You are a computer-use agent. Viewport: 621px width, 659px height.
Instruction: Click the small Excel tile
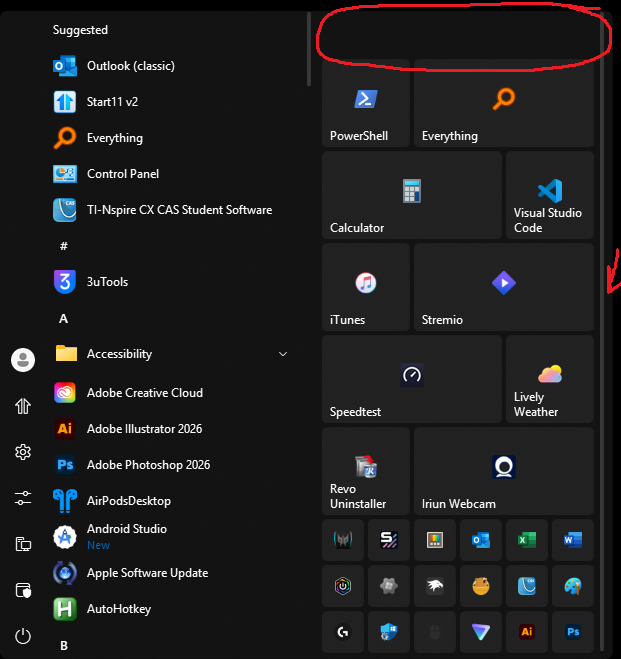point(527,540)
